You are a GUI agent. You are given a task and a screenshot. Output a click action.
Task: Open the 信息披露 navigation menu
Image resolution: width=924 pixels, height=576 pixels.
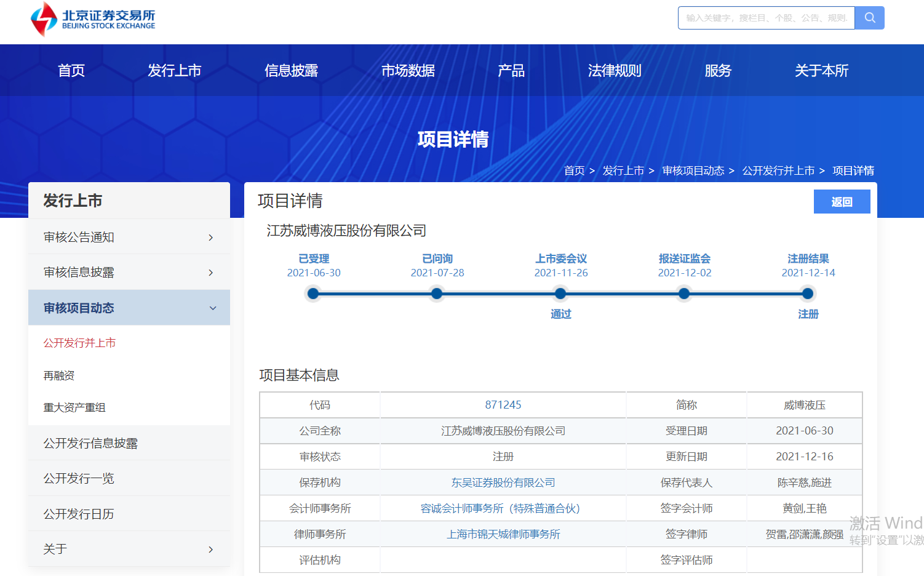pyautogui.click(x=291, y=71)
